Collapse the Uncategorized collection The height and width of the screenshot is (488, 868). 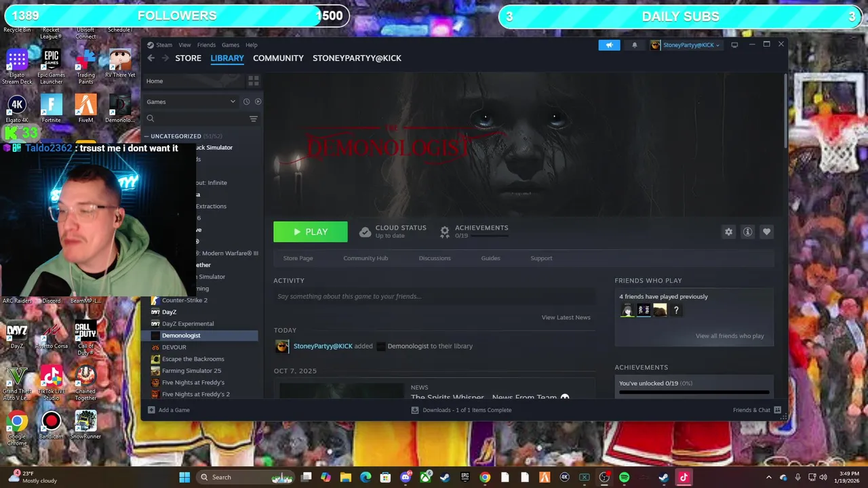[x=146, y=136]
